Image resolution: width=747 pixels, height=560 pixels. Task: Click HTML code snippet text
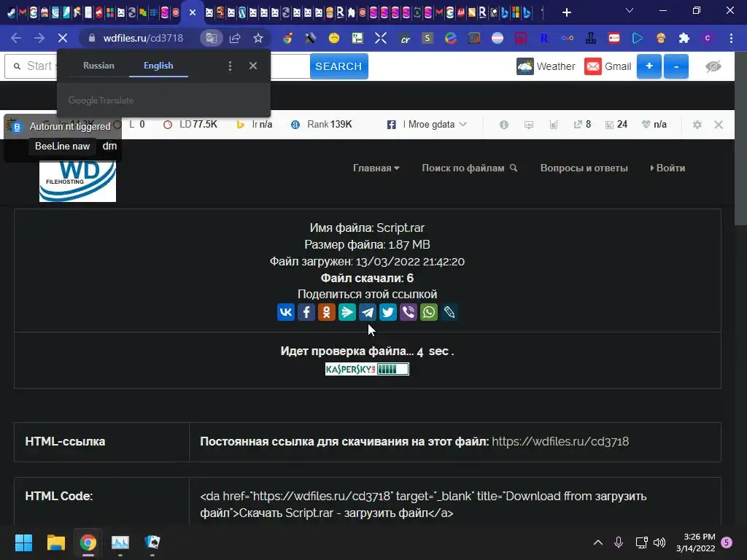(x=423, y=505)
